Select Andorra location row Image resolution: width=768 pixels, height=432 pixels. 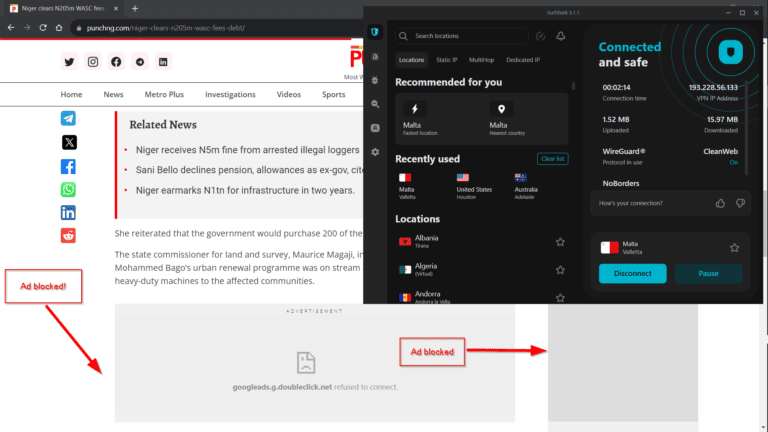pos(482,296)
